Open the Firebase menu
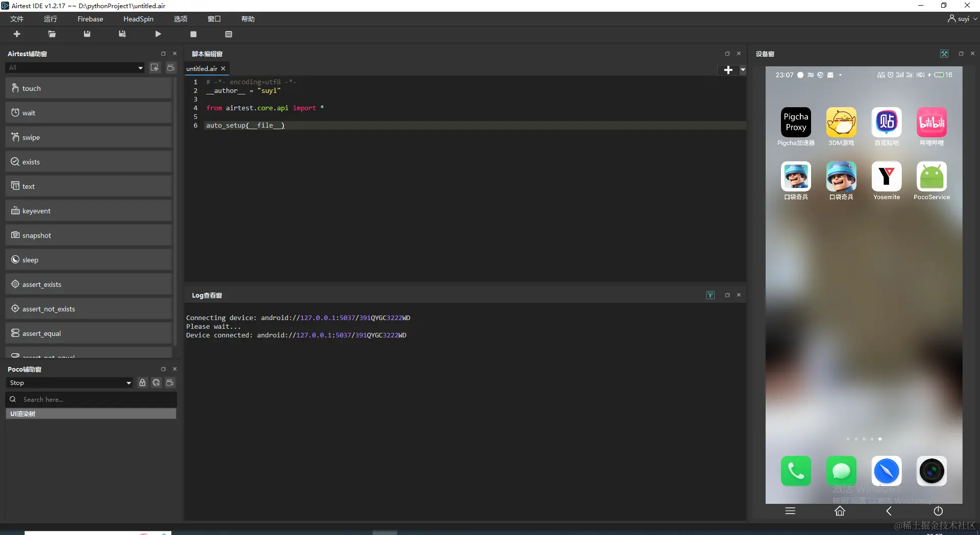 [x=90, y=19]
